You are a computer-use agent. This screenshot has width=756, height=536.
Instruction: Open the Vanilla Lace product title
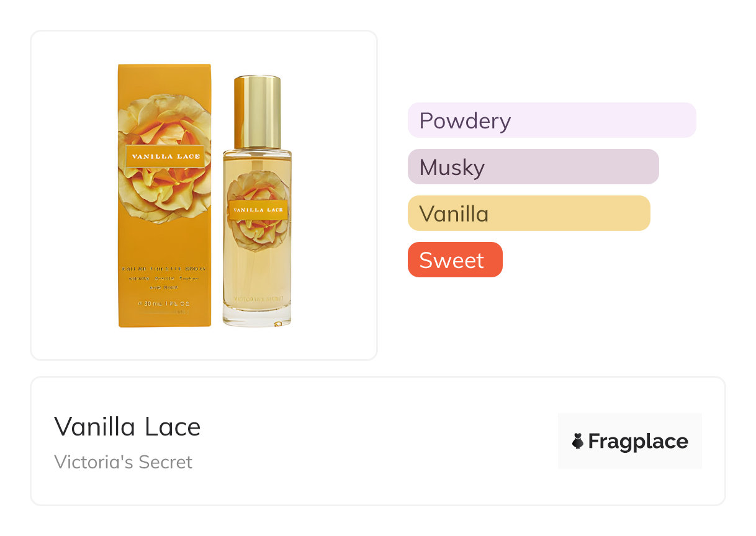coord(127,427)
